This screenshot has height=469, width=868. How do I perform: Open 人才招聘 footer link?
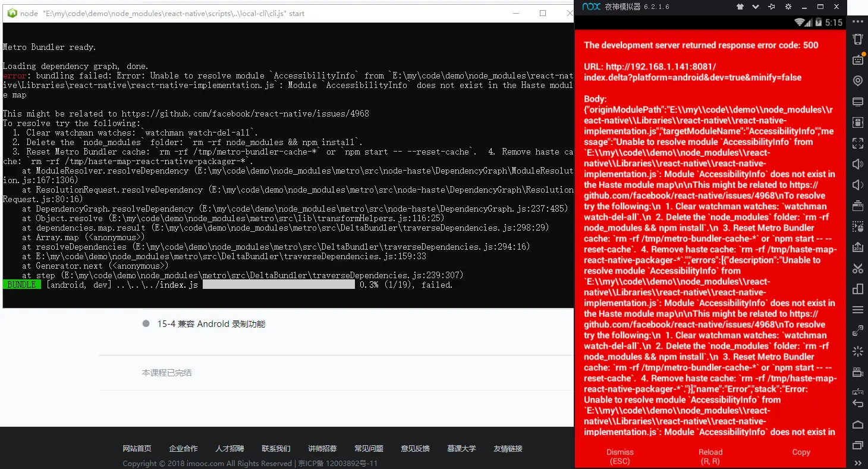click(229, 448)
